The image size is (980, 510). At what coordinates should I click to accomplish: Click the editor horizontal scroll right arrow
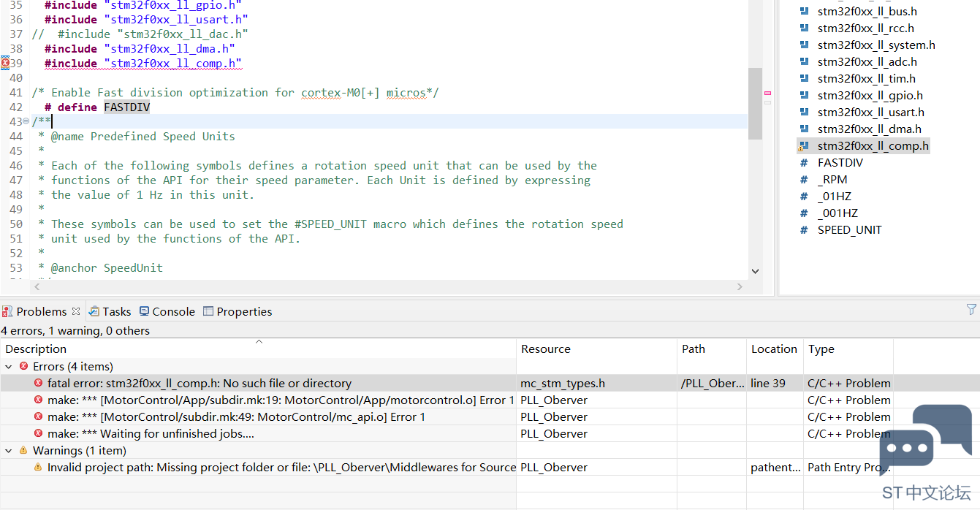point(740,287)
